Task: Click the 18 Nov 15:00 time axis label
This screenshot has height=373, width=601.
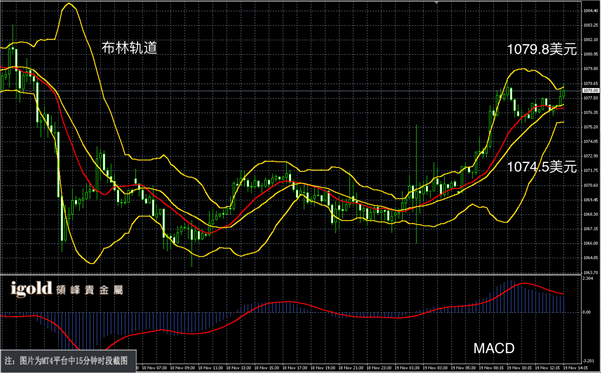Action: 268,368
